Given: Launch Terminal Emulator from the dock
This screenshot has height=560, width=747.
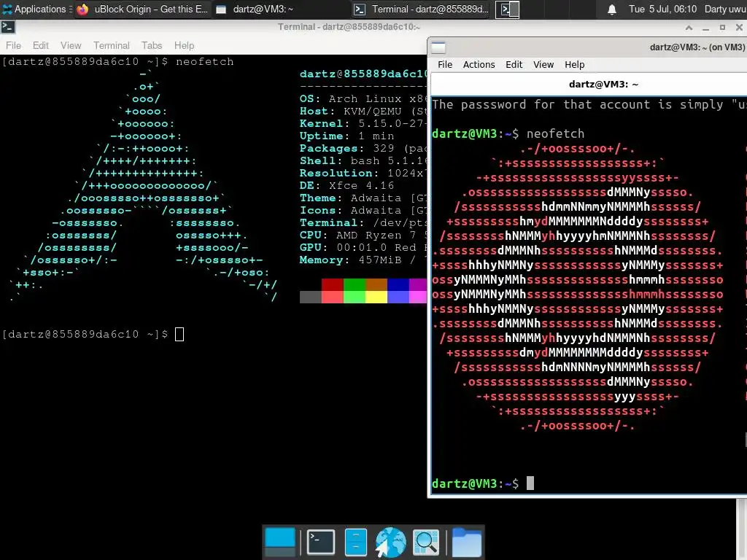Looking at the screenshot, I should tap(321, 542).
